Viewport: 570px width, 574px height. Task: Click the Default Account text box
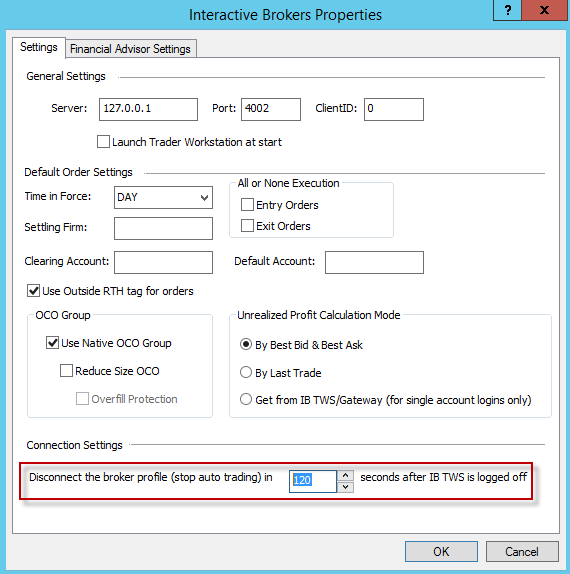374,262
